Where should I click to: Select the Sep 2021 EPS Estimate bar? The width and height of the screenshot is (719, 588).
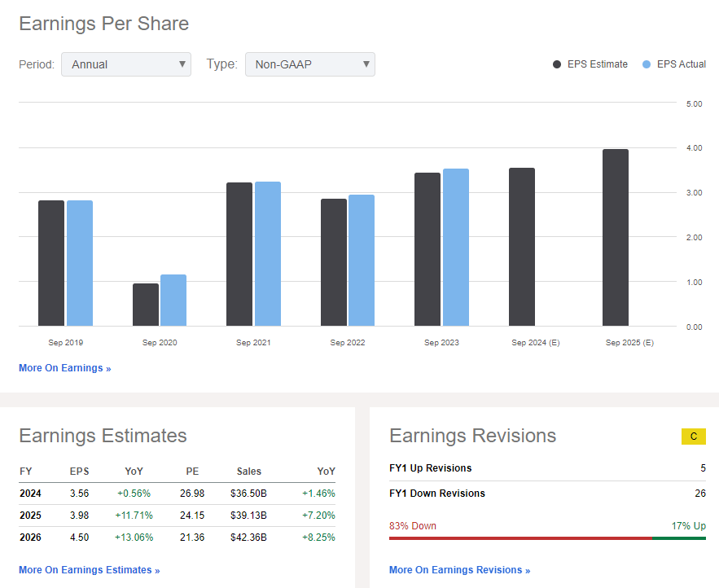click(239, 254)
